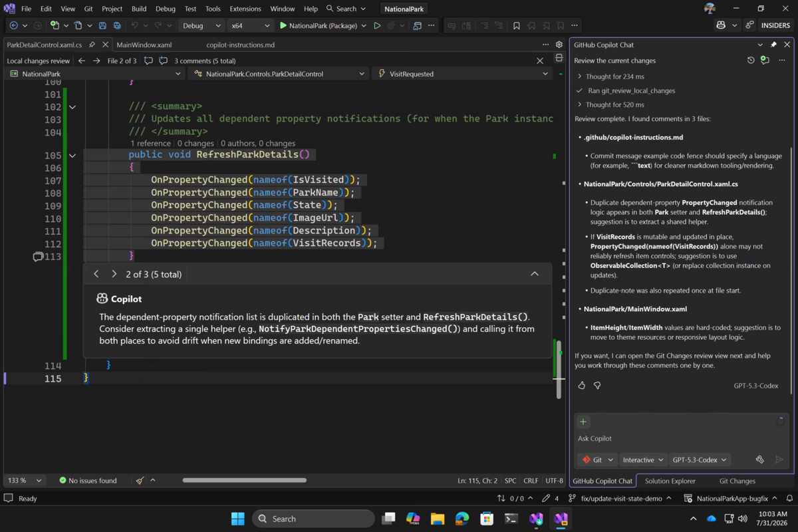
Task: Open the 133 % zoom level dropdown
Action: pyautogui.click(x=25, y=480)
